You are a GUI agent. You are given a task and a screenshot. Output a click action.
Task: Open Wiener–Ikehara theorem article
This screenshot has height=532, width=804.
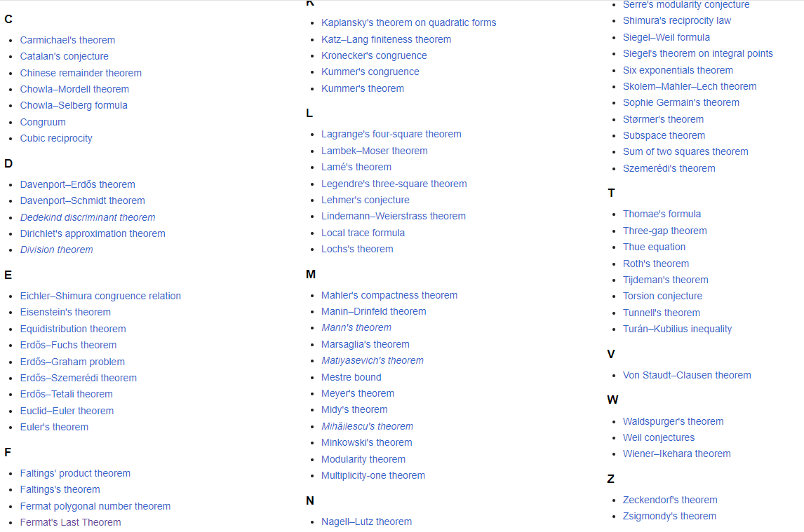pyautogui.click(x=676, y=453)
